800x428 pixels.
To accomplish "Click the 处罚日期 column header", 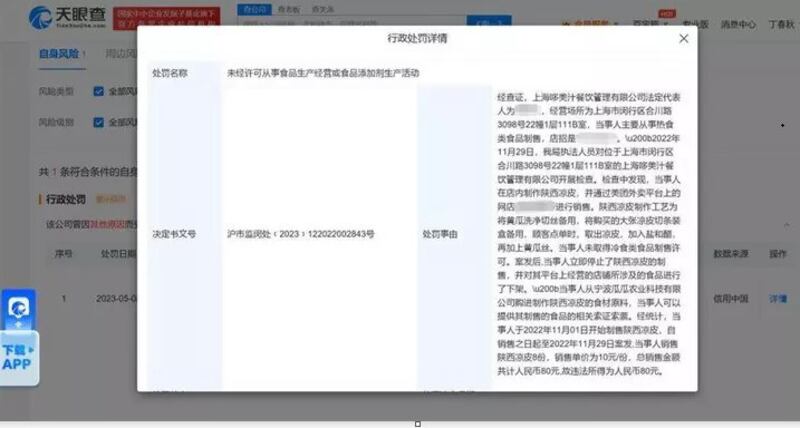I will pyautogui.click(x=119, y=254).
